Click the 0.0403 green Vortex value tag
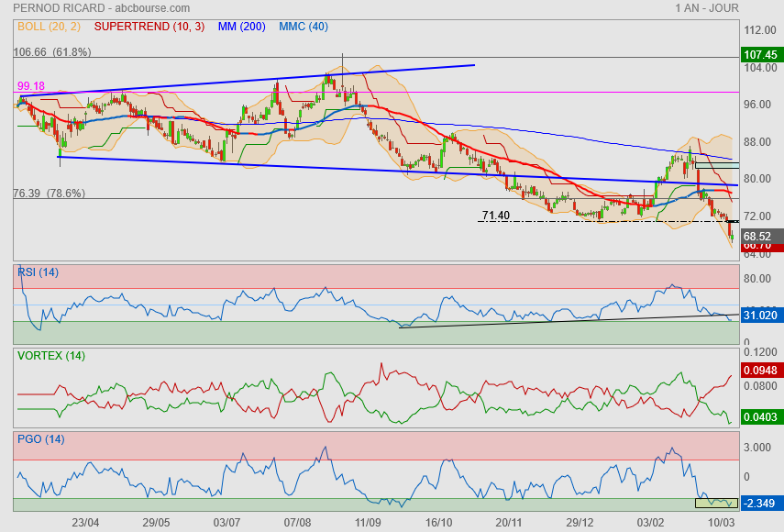This screenshot has height=532, width=784. pyautogui.click(x=760, y=418)
